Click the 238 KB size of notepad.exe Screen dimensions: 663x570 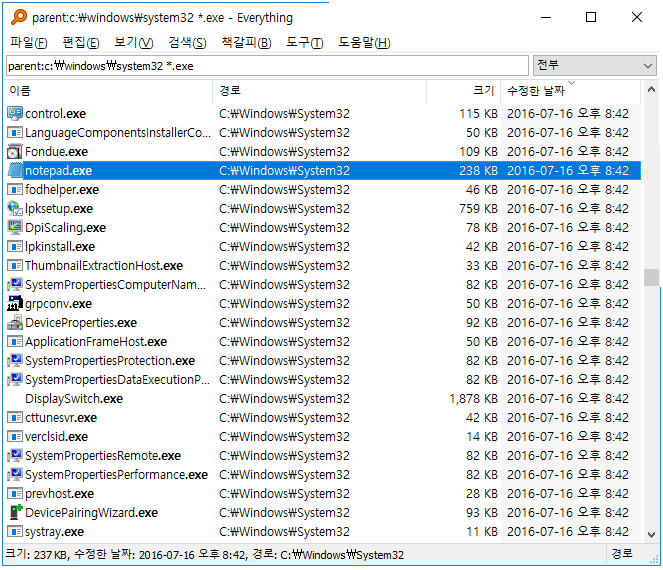(478, 170)
